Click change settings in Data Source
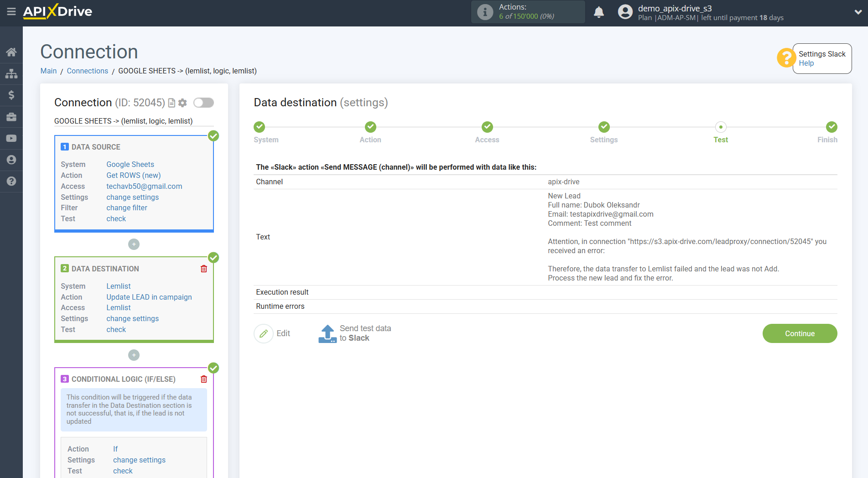The image size is (868, 478). point(133,197)
